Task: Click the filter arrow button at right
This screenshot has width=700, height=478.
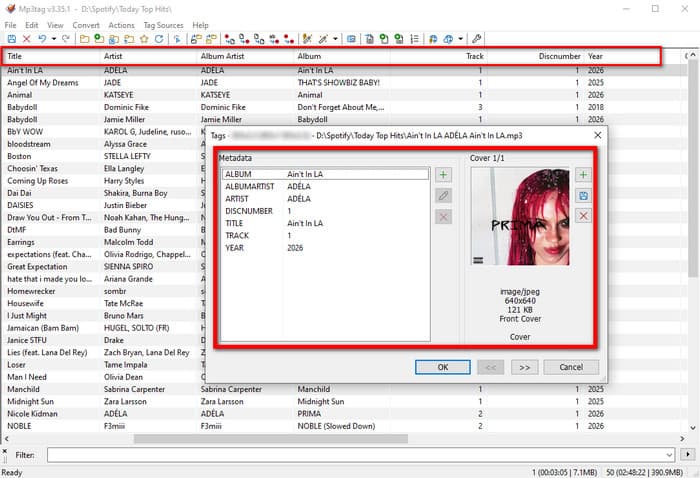Action: [x=688, y=455]
